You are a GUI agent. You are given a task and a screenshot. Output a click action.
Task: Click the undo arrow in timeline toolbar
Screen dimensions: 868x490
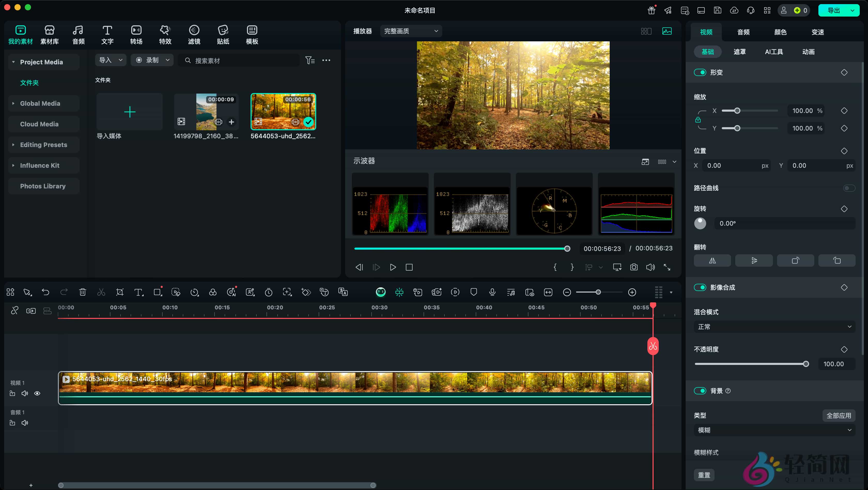pos(45,292)
